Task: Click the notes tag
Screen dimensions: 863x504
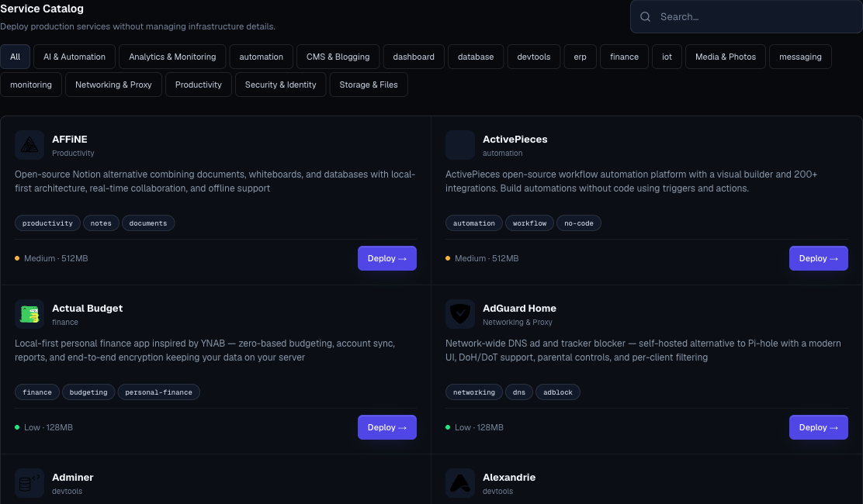Action: pos(101,223)
